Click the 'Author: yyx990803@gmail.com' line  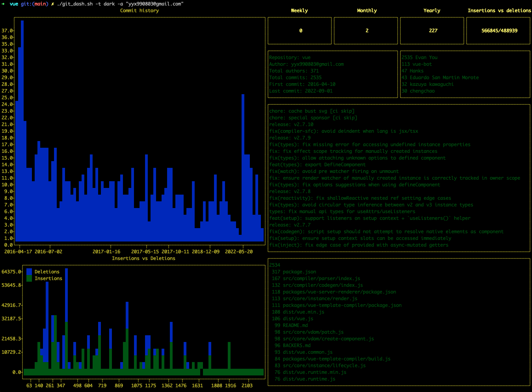pyautogui.click(x=306, y=64)
